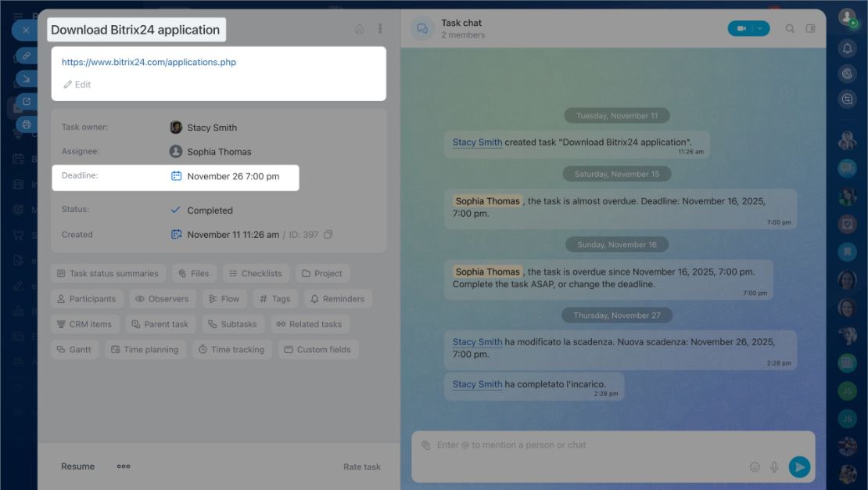Open more actions beside Resume
Image resolution: width=868 pixels, height=490 pixels.
[x=124, y=467]
